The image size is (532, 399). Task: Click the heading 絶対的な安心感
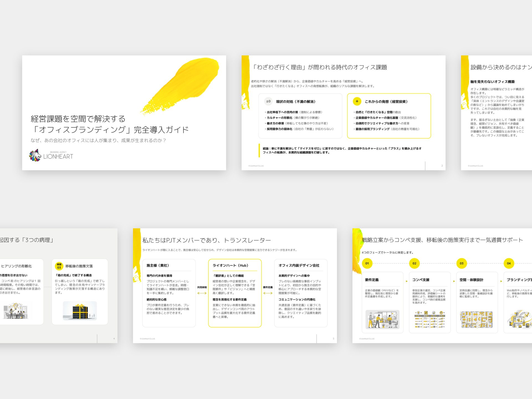157,300
